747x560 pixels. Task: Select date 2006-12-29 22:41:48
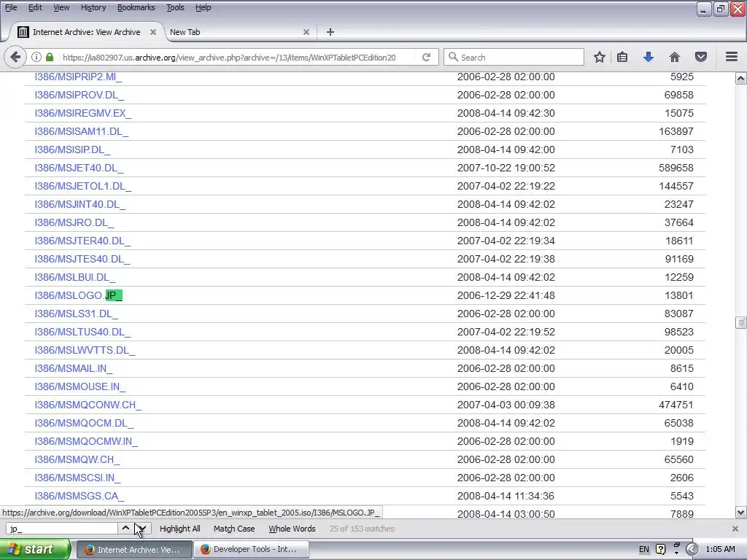(x=506, y=295)
